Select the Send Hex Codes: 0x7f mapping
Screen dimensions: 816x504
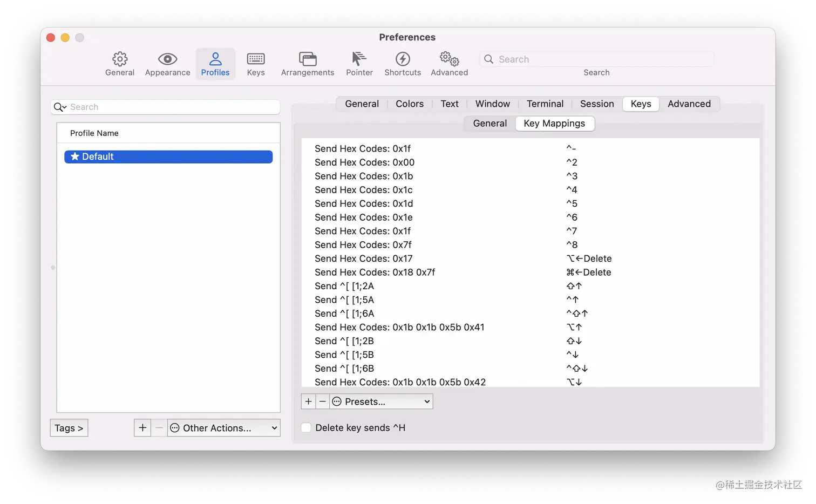click(x=531, y=245)
